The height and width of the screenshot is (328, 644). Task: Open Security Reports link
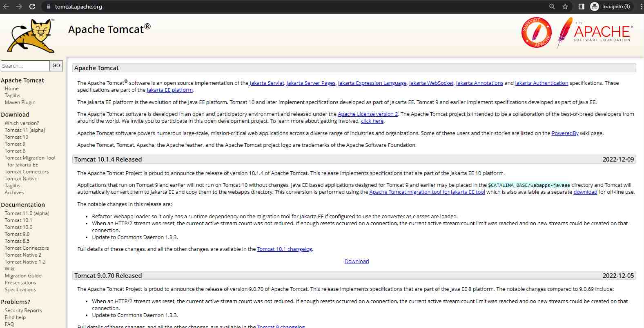pos(23,310)
